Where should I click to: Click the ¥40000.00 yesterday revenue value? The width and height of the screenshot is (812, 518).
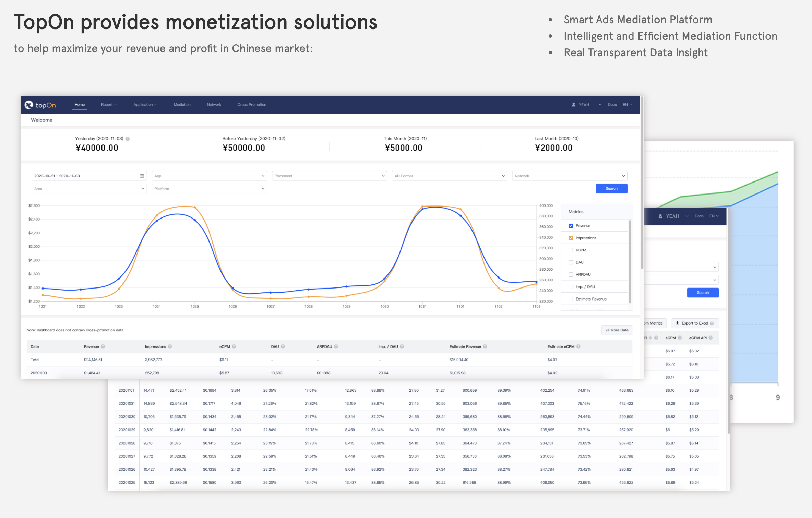click(97, 148)
